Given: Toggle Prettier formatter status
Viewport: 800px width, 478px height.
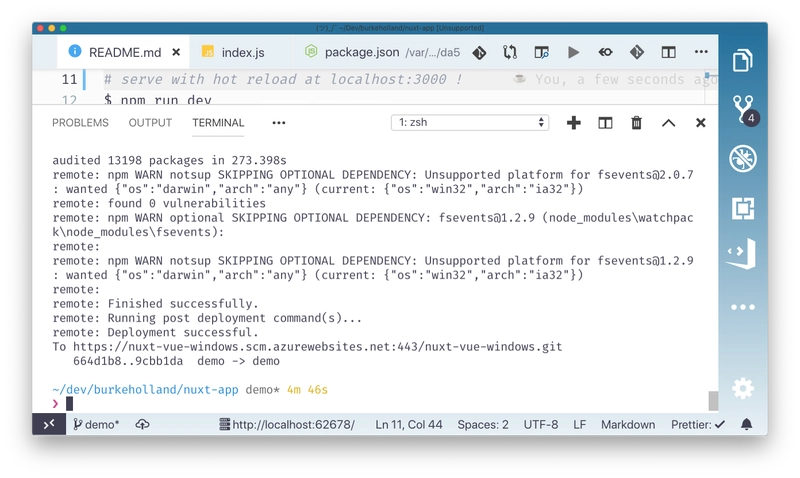Looking at the screenshot, I should click(696, 424).
